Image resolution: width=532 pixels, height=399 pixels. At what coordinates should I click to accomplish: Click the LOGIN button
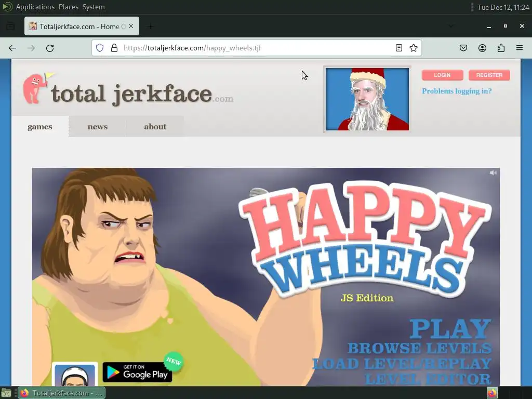pyautogui.click(x=443, y=75)
